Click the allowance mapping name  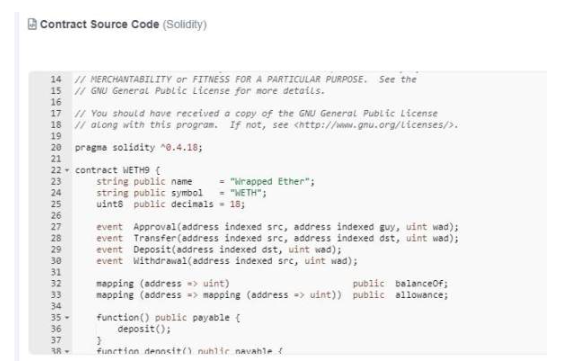[419, 295]
